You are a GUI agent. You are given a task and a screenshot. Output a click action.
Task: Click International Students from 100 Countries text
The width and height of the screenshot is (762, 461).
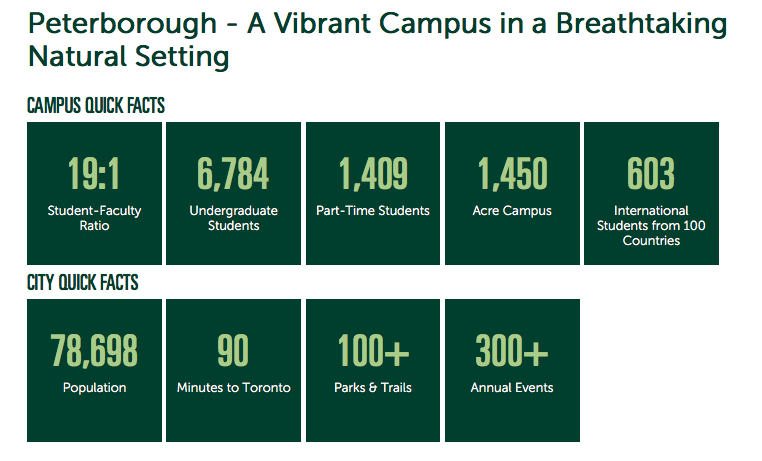pyautogui.click(x=651, y=226)
